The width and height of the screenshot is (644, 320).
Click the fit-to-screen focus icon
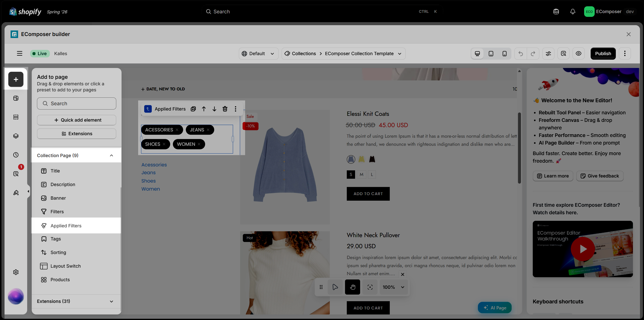point(370,287)
